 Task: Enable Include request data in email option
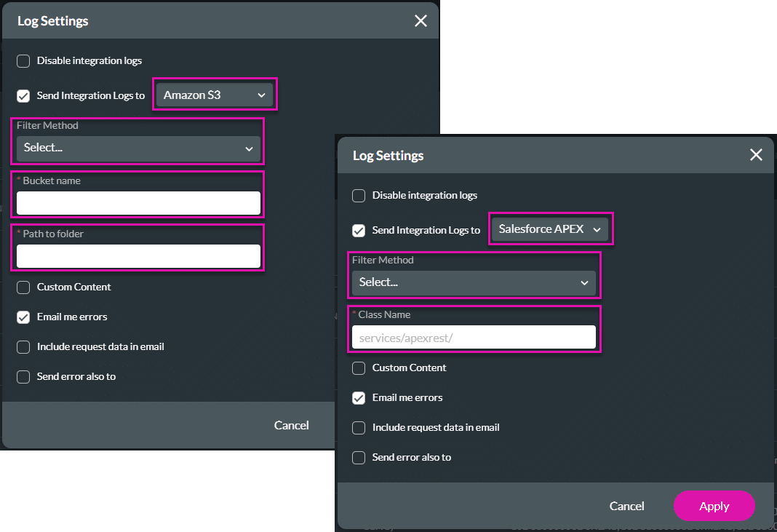click(x=359, y=427)
